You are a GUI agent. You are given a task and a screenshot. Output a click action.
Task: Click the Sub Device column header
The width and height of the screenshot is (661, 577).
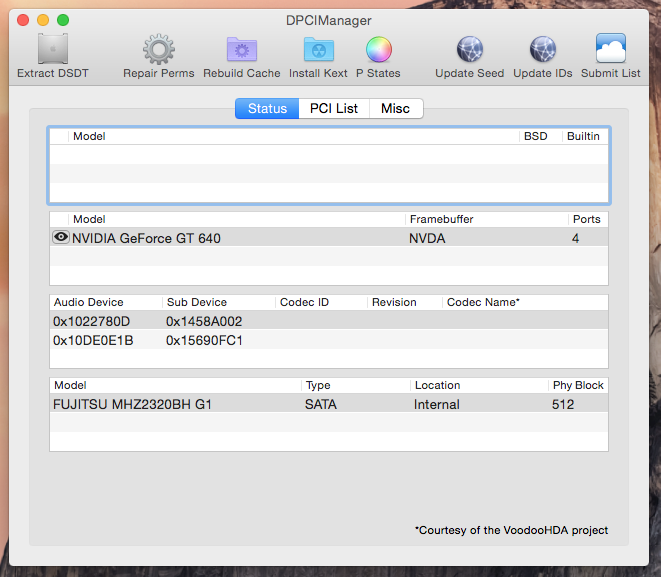click(x=197, y=302)
